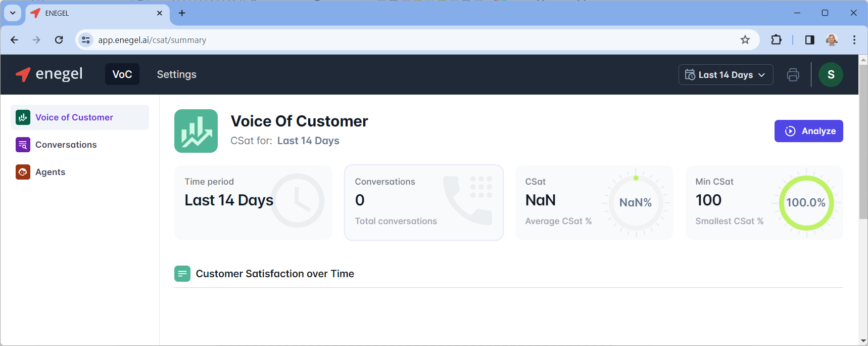Screen dimensions: 868x346
Task: Click the NaN% average CSat gauge
Action: point(636,202)
